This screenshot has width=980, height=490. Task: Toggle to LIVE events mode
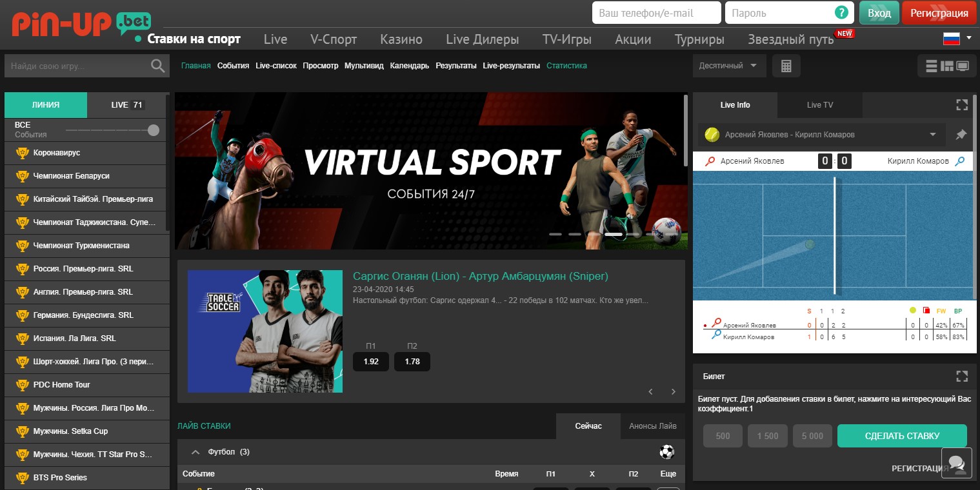[127, 104]
